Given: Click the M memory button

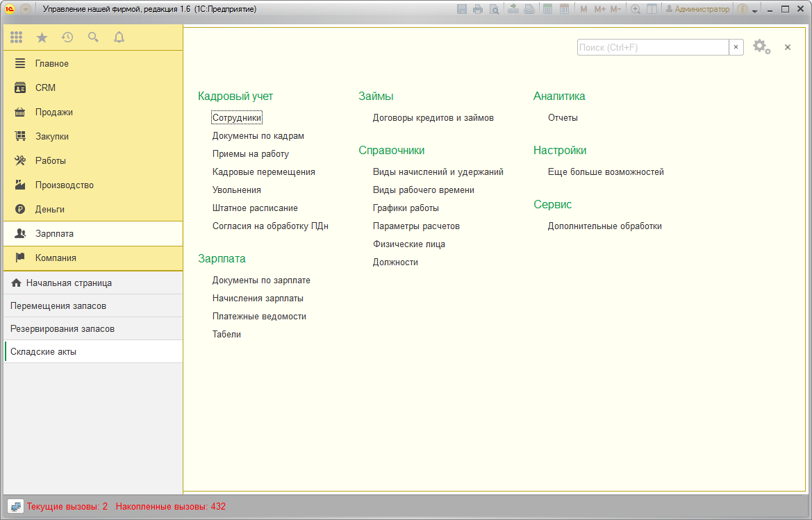Looking at the screenshot, I should coord(583,9).
